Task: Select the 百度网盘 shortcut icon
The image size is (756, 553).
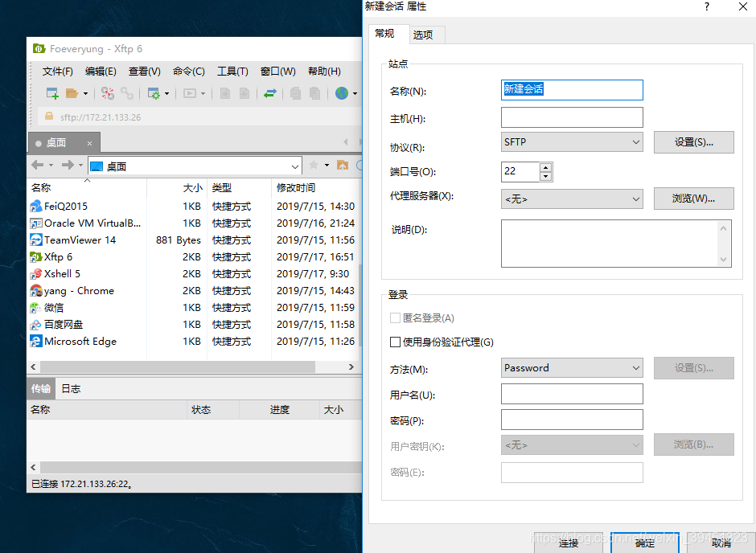Action: [x=36, y=324]
